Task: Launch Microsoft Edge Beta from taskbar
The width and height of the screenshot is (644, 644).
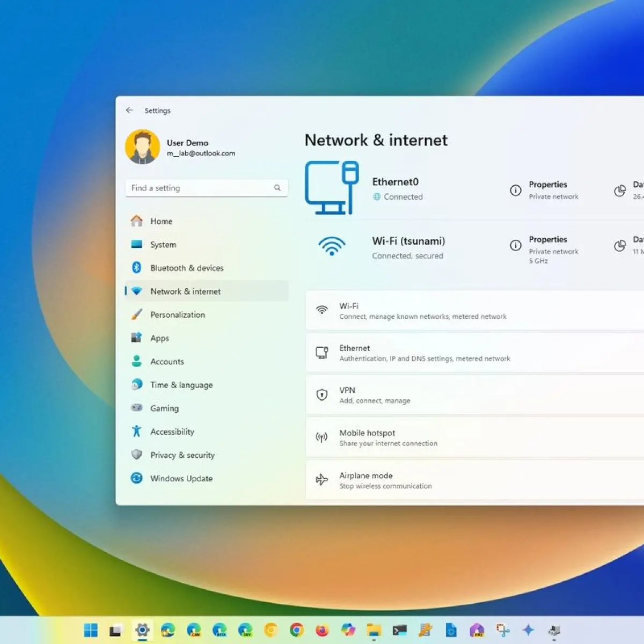Action: pyautogui.click(x=219, y=630)
